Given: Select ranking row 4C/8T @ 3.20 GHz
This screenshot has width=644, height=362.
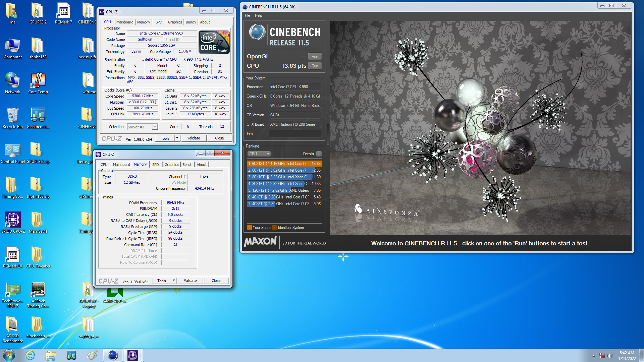Looking at the screenshot, I should tap(284, 197).
